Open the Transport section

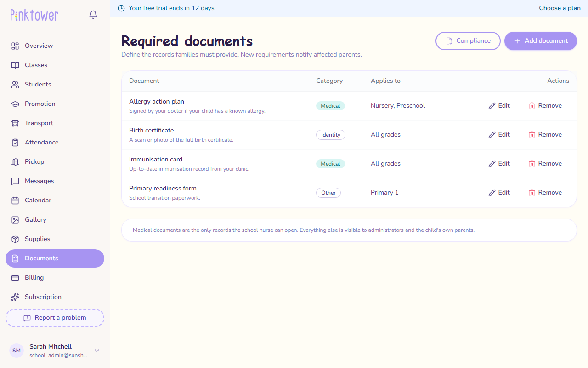tap(55, 123)
